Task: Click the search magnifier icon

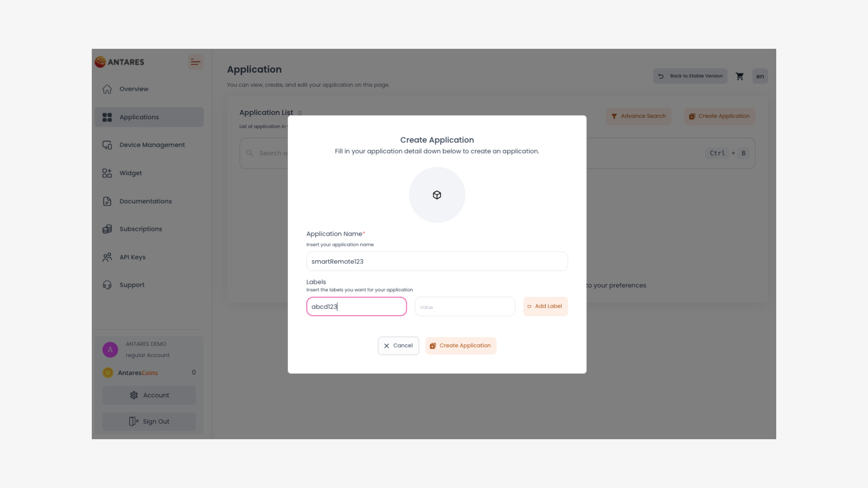Action: coord(250,153)
